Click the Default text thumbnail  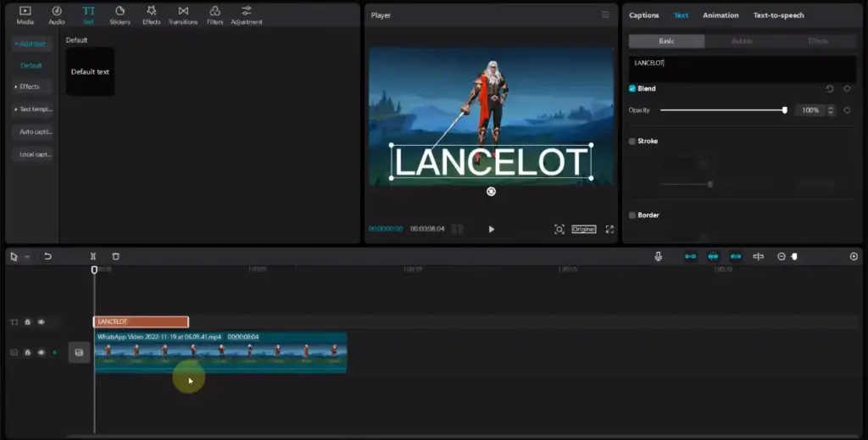point(90,72)
